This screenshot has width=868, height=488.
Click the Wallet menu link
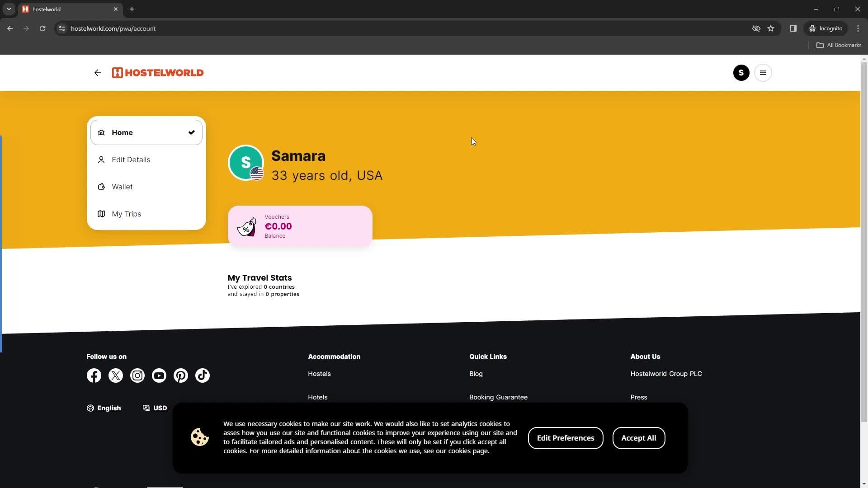tap(122, 187)
